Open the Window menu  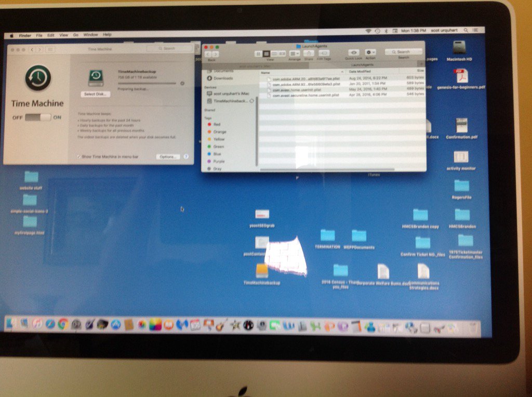[x=90, y=35]
